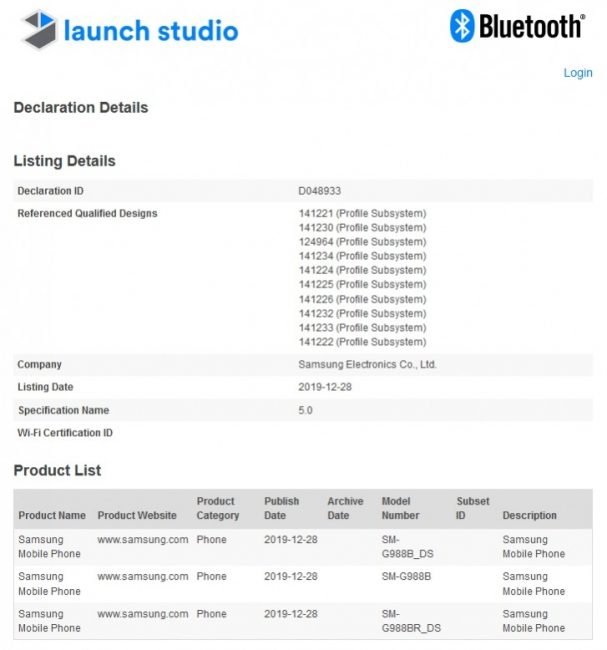Click the launch studio title text
Screen dimensions: 607x650
[151, 31]
